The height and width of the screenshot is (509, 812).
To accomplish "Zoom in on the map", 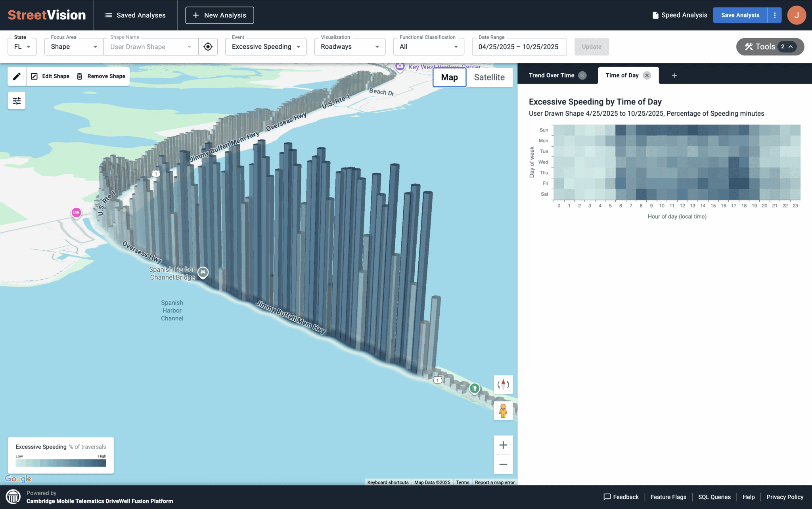I will pos(503,445).
